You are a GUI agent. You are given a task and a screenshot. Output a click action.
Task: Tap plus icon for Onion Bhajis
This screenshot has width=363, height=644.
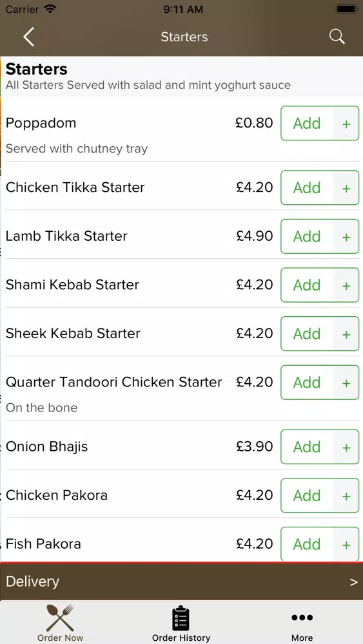[x=346, y=447]
